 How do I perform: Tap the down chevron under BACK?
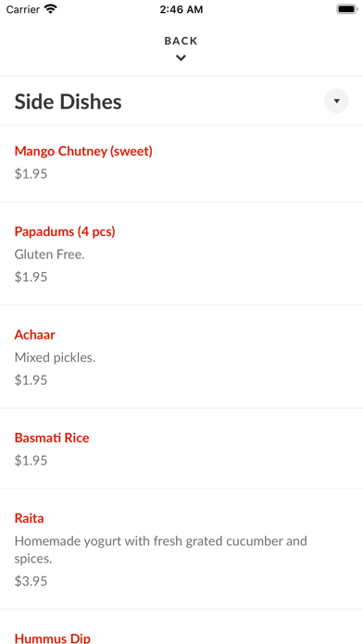click(181, 58)
